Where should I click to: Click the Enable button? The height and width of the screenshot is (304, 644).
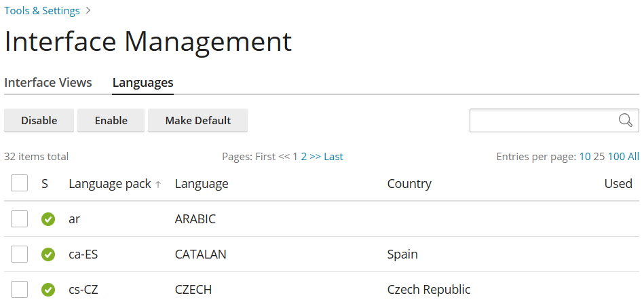[x=111, y=120]
